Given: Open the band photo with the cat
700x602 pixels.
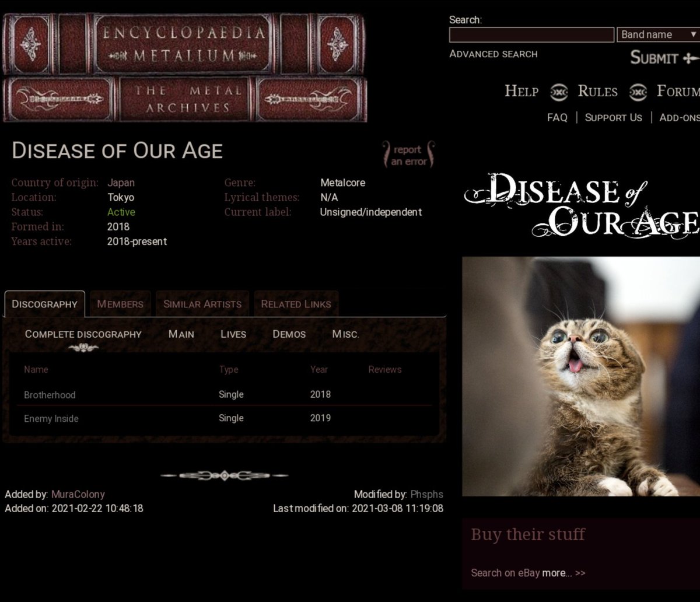Looking at the screenshot, I should [x=581, y=376].
